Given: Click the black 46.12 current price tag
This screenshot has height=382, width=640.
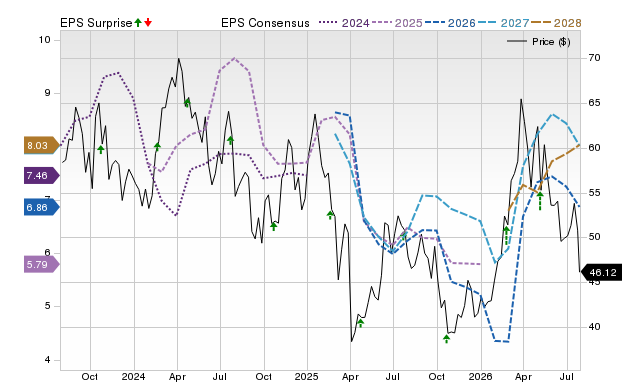Looking at the screenshot, I should [x=601, y=272].
